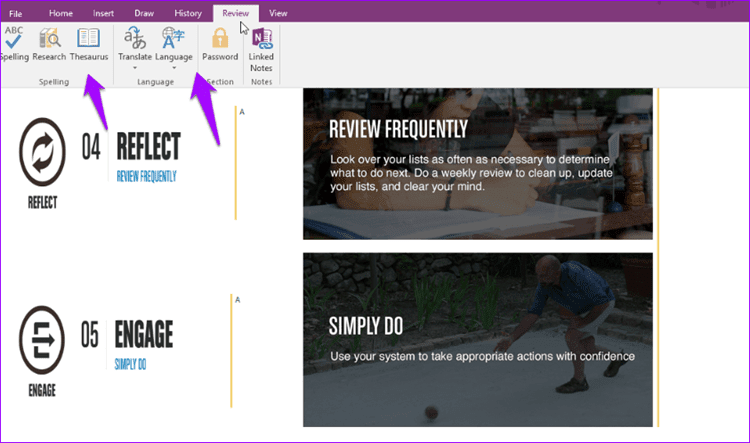The width and height of the screenshot is (750, 443).
Task: Open the Thesaurus tool
Action: pyautogui.click(x=89, y=44)
